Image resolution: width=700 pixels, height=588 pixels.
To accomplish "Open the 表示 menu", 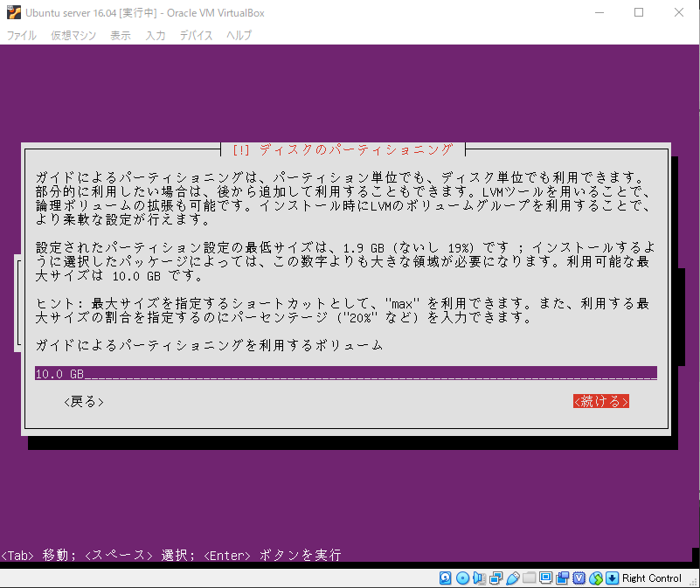I will pyautogui.click(x=122, y=36).
